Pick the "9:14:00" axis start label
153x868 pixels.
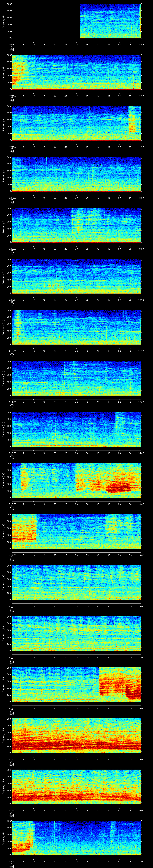pyautogui.click(x=12, y=555)
